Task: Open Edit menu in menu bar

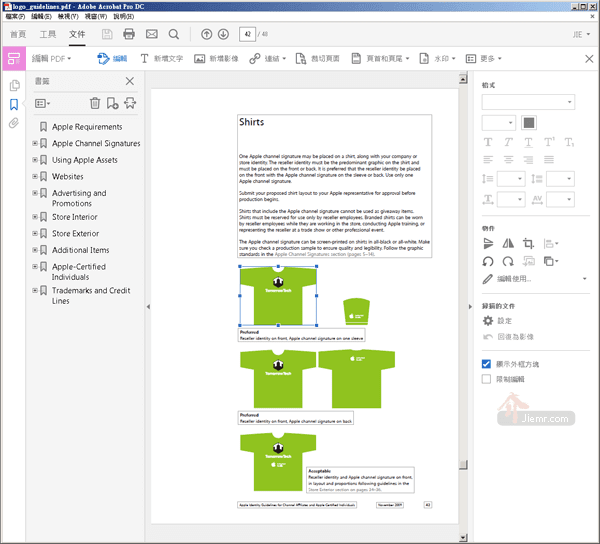Action: pos(41,16)
